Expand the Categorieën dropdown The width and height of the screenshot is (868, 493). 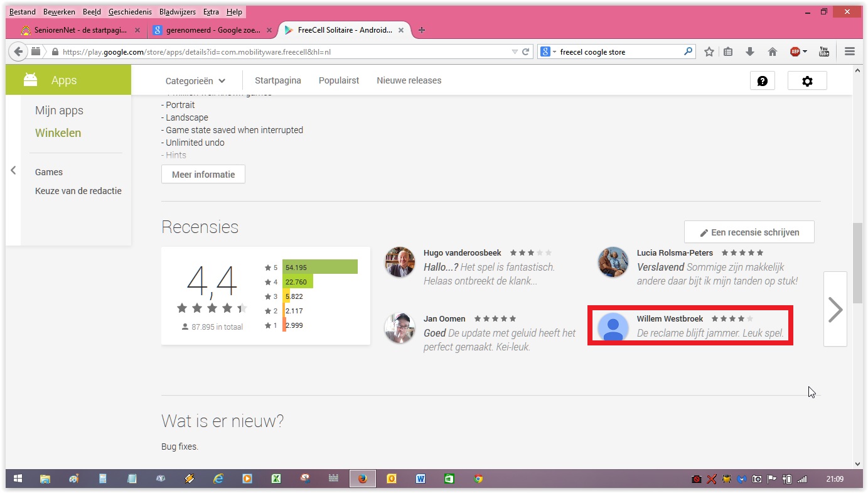point(195,81)
